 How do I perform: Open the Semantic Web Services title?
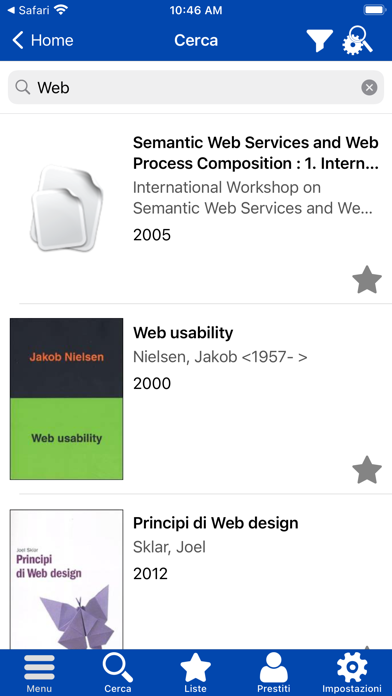pos(256,153)
